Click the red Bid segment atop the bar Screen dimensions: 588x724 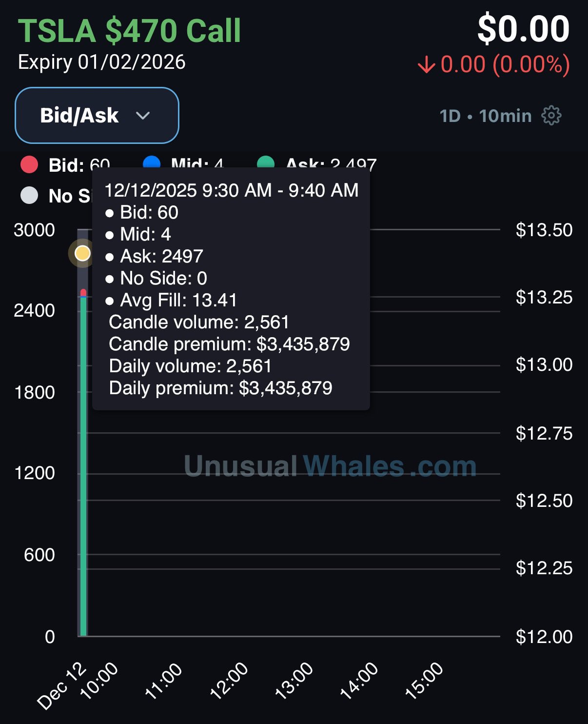(83, 292)
